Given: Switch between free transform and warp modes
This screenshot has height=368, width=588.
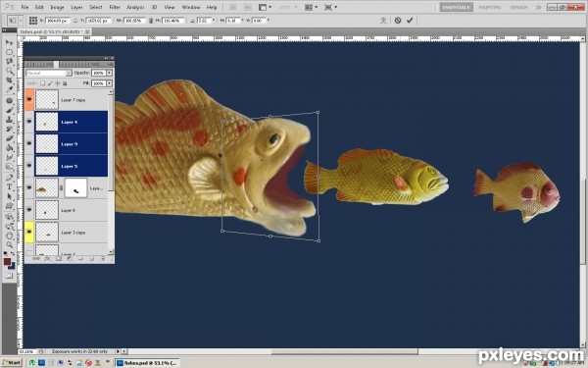Looking at the screenshot, I should 383,21.
